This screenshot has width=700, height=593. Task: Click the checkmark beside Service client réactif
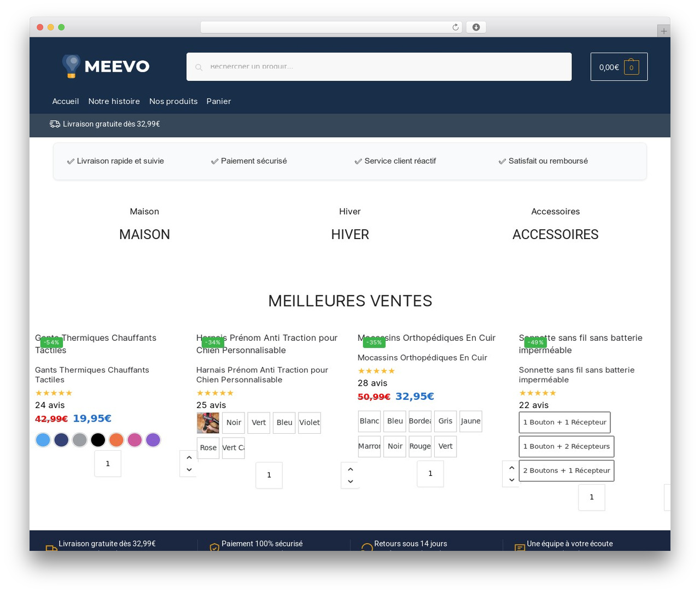click(358, 161)
